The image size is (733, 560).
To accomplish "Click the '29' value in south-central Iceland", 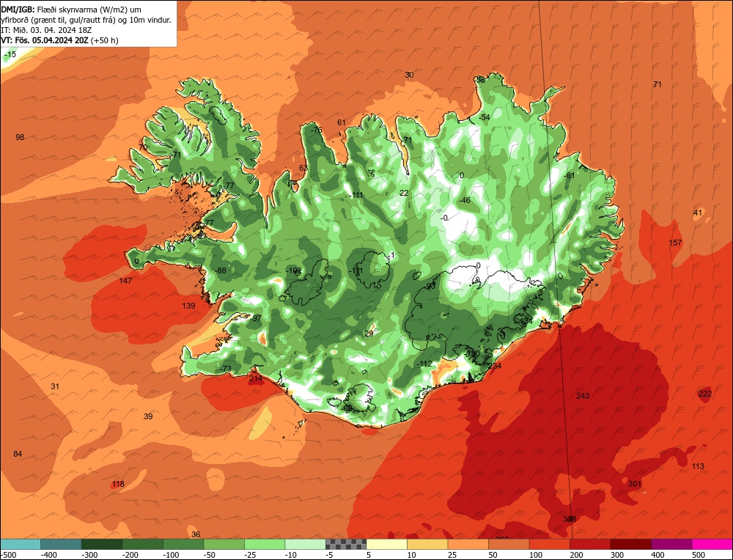I will (369, 334).
